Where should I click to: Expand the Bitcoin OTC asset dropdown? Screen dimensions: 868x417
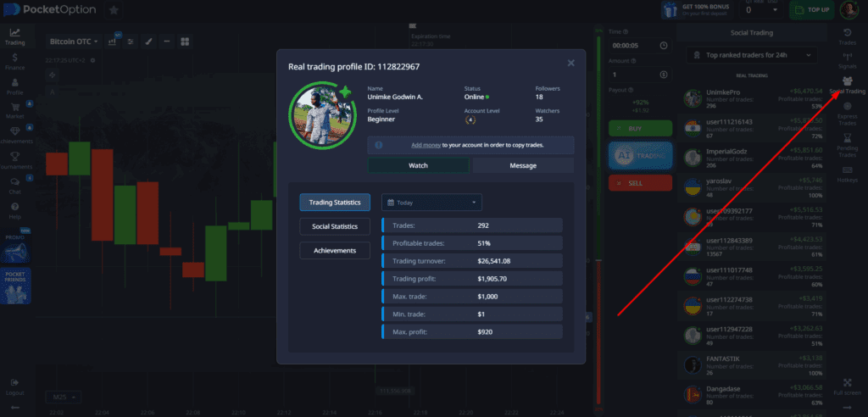[x=74, y=41]
